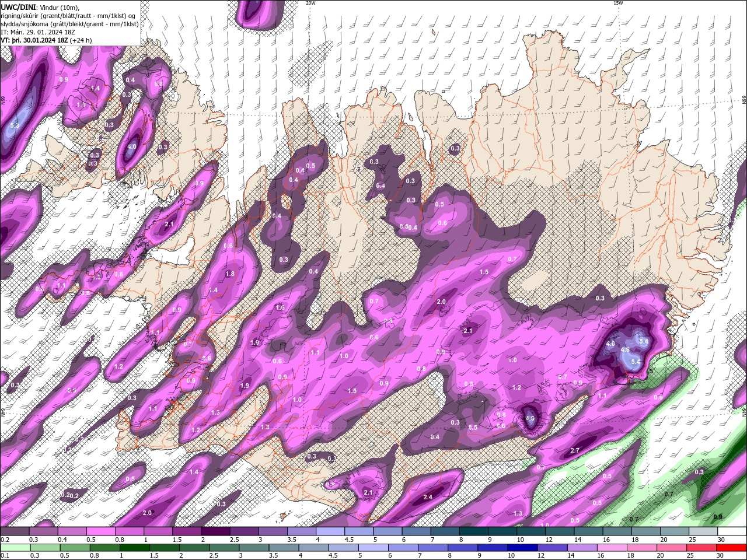This screenshot has width=747, height=560.
Task: Pick the 7 blue swatch on lower scale
Action: pos(433,548)
